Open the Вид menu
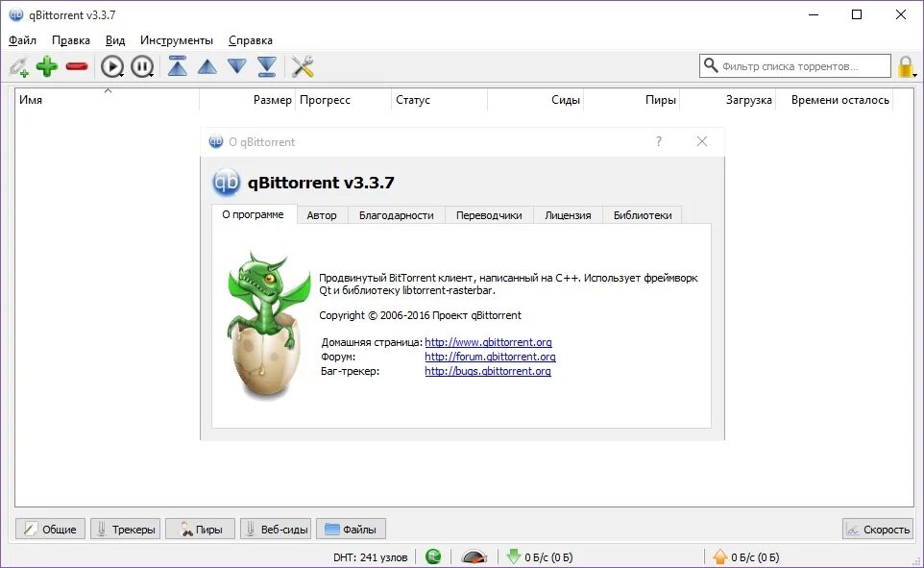Image resolution: width=924 pixels, height=568 pixels. (115, 40)
